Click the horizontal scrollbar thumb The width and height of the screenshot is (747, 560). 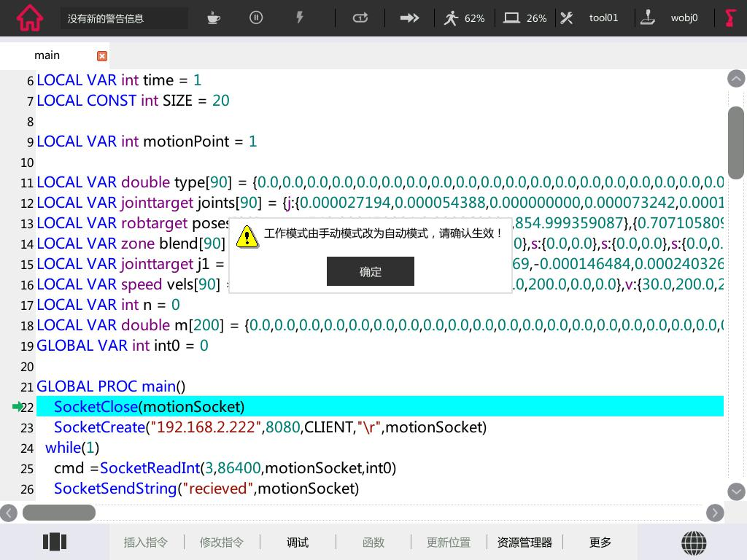58,513
